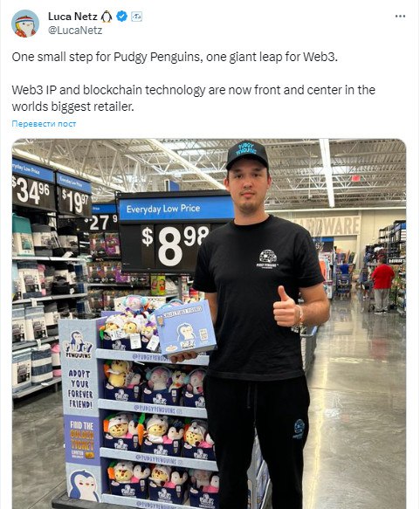Click the blue toy box held in hand
This screenshot has width=420, height=509.
185,328
